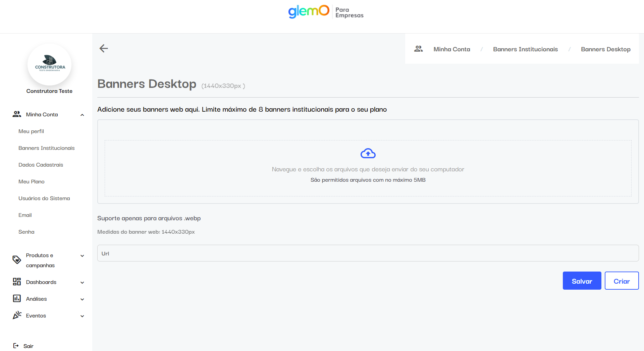Viewport: 644px width, 351px height.
Task: Click the Eventos party icon
Action: (x=17, y=315)
